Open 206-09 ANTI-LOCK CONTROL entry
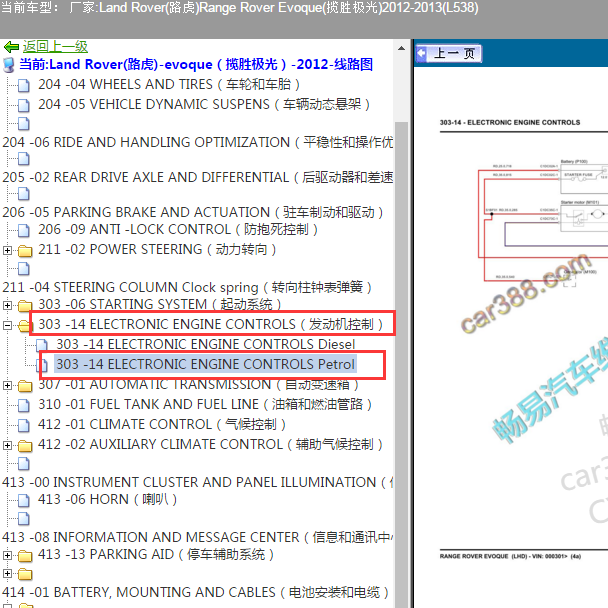608x608 pixels. pyautogui.click(x=178, y=230)
